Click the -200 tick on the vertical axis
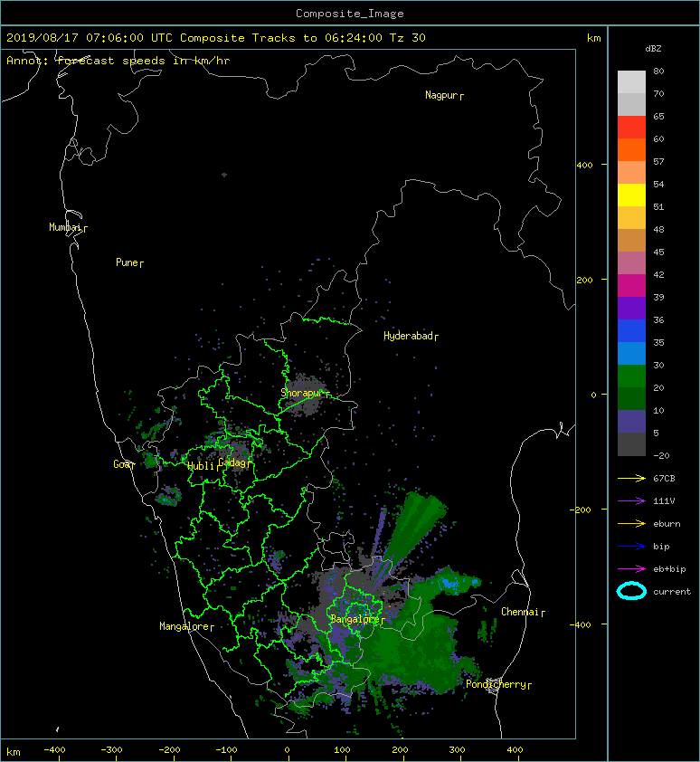The height and width of the screenshot is (762, 700). (582, 510)
